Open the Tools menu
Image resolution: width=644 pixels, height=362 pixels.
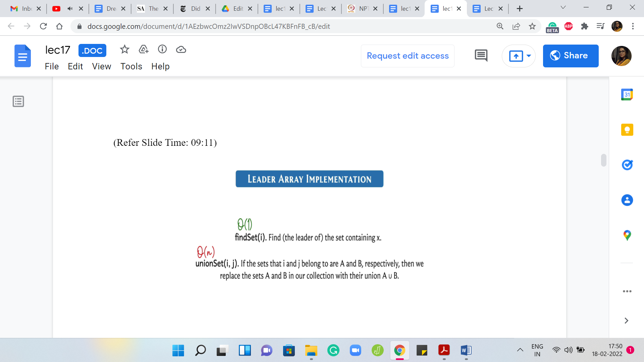[131, 66]
